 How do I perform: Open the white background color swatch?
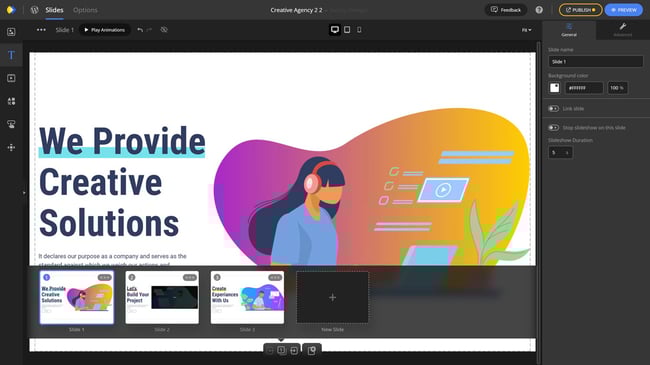pos(555,88)
